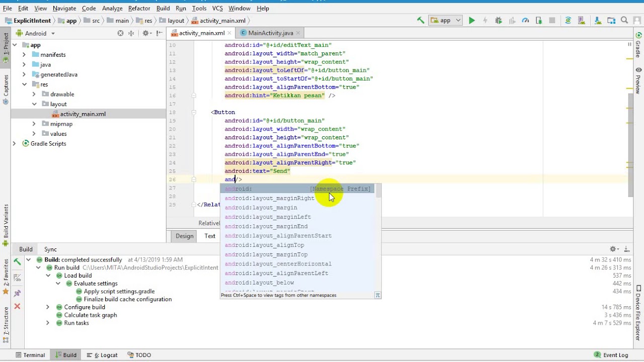
Task: Debug the app with bug icon
Action: [499, 21]
